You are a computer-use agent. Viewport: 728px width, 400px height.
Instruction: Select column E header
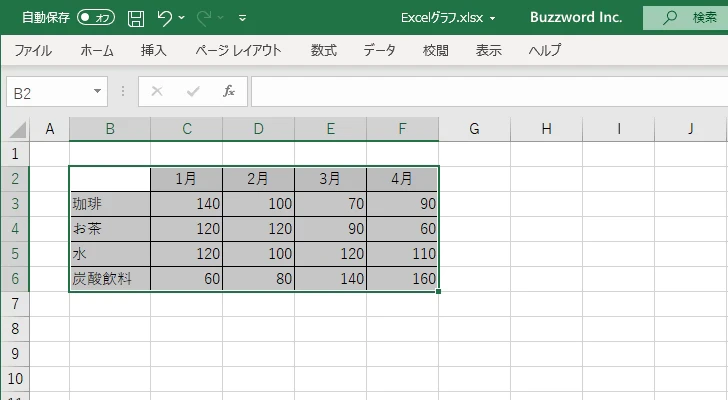(331, 129)
